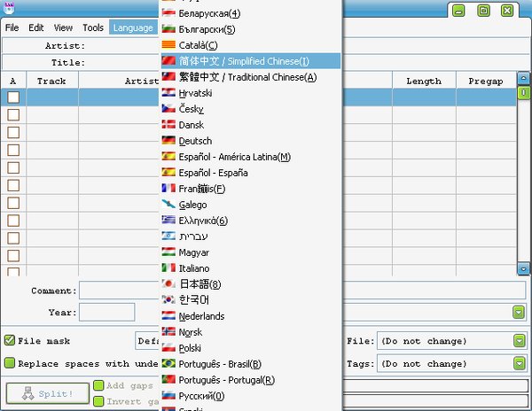
Task: Click the track list scroll-down arrow
Action: click(523, 268)
